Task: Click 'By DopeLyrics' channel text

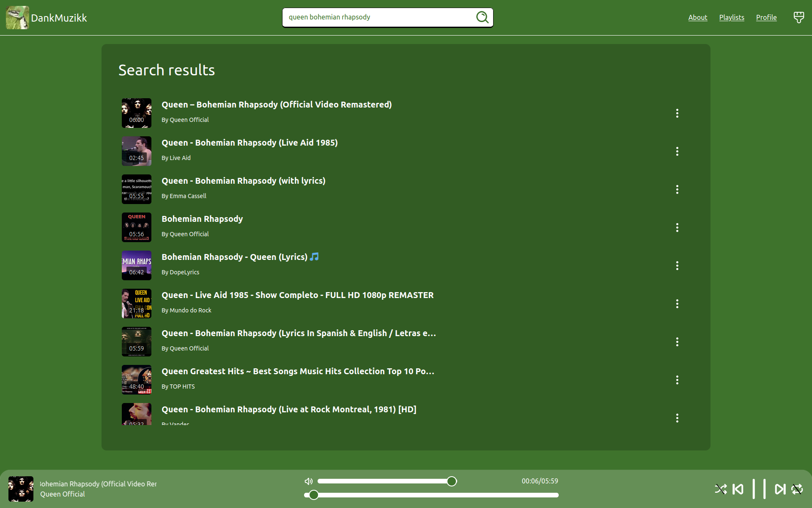Action: [x=180, y=272]
